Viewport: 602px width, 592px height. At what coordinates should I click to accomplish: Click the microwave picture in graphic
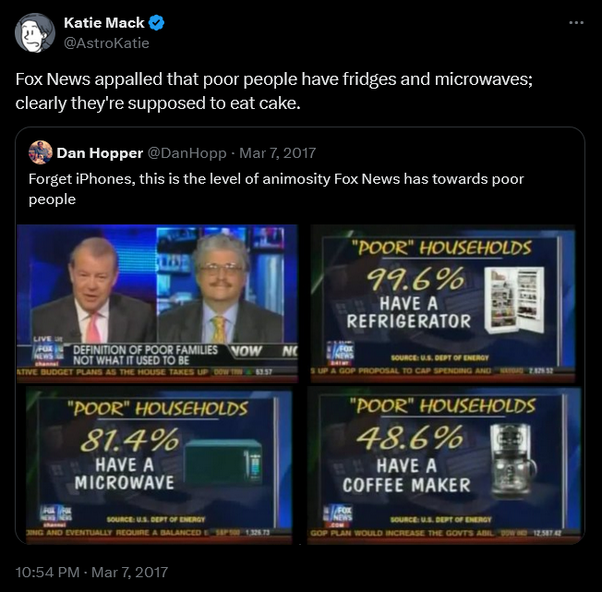[x=223, y=462]
